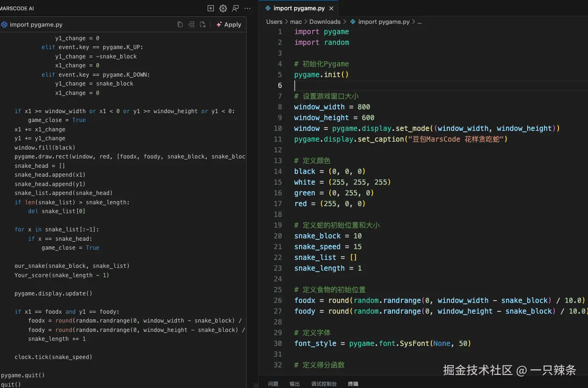
Task: Switch to the 终端 tab
Action: coord(353,384)
